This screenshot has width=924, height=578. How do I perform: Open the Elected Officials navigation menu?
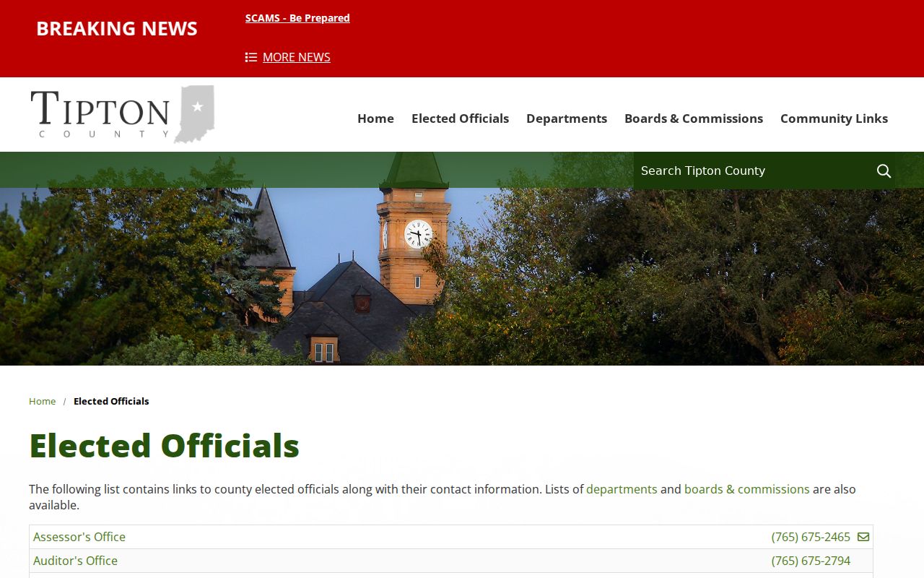pos(460,118)
